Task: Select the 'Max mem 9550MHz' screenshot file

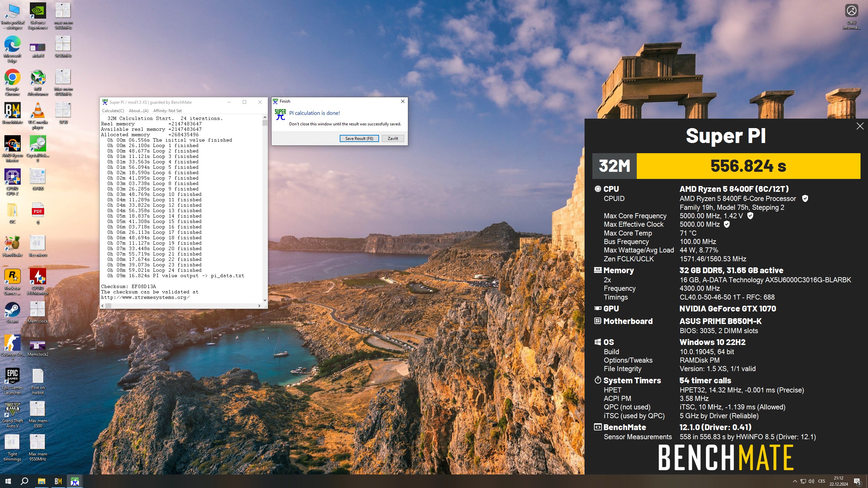Action: (x=38, y=448)
